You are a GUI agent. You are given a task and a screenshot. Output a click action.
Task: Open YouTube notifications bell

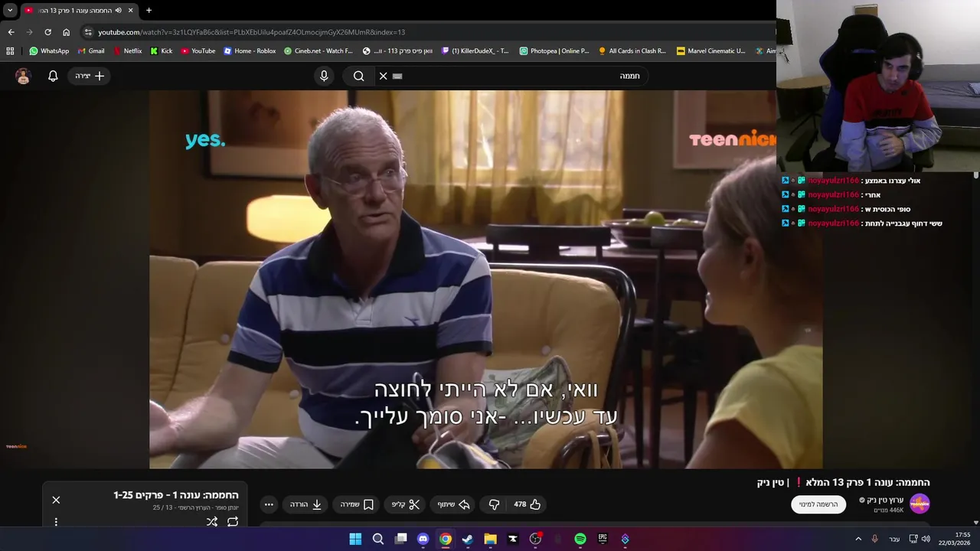pyautogui.click(x=53, y=76)
